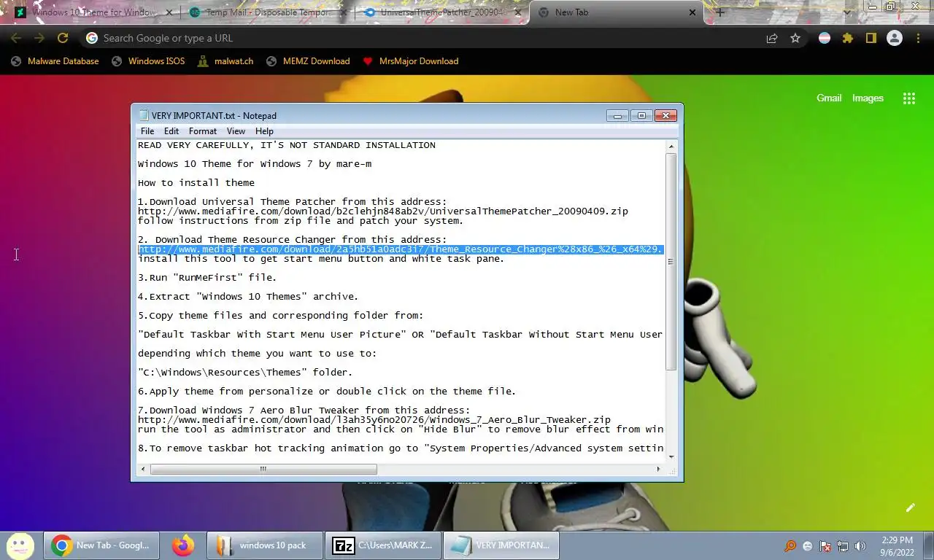Open MrsMajor Download bookmark
Viewport: 934px width, 560px height.
(410, 61)
